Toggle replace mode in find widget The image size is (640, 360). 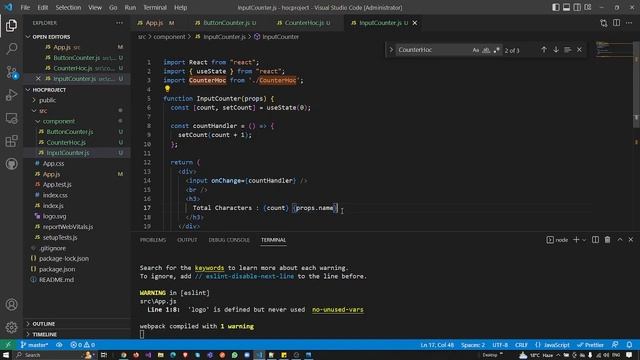coord(391,50)
